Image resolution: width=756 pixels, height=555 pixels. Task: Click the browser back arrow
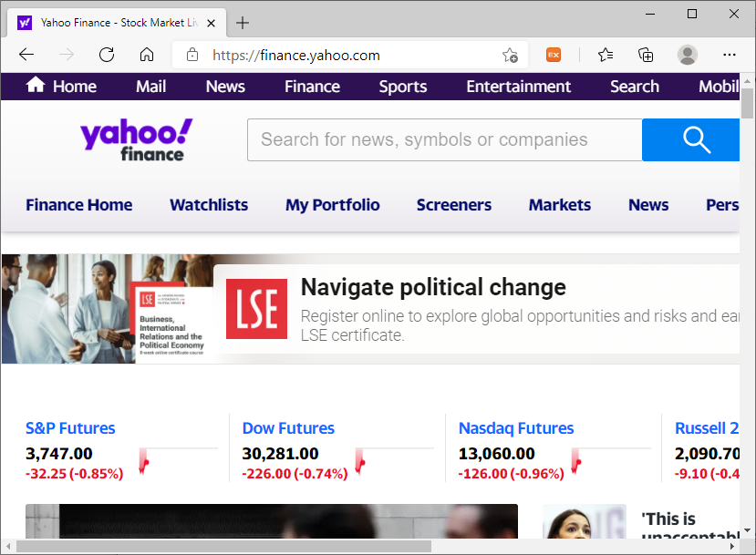(26, 55)
